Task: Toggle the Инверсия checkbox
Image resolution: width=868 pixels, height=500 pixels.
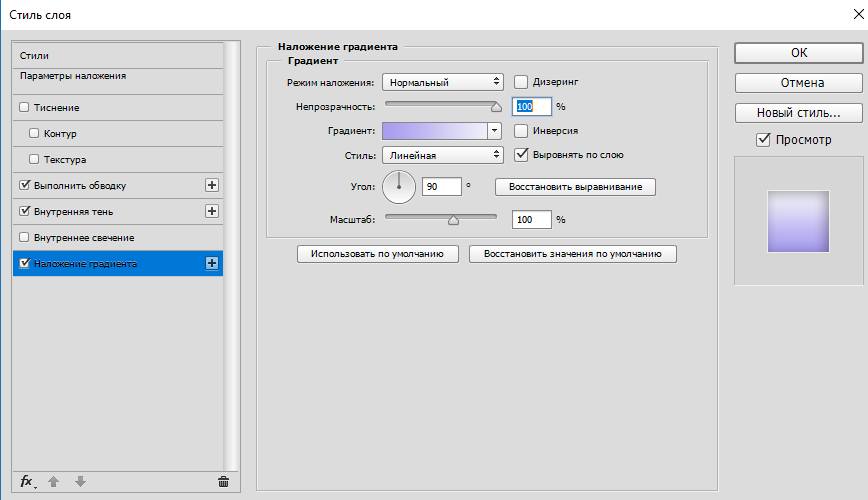Action: pos(520,131)
